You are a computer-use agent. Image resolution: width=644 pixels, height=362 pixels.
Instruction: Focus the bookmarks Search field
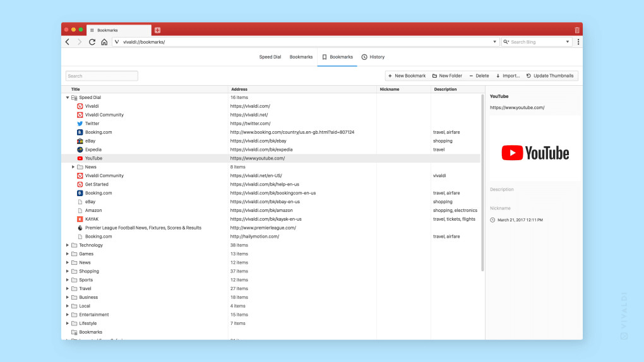coord(102,76)
